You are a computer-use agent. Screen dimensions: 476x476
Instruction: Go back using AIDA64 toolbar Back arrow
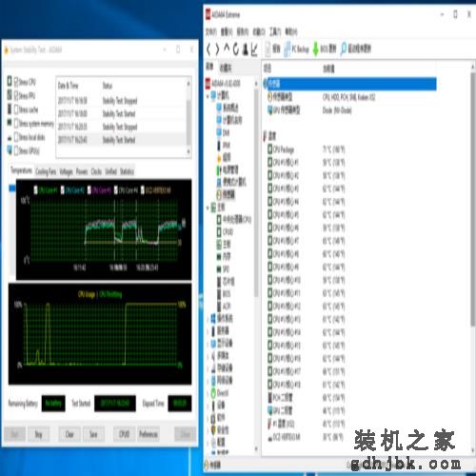208,50
